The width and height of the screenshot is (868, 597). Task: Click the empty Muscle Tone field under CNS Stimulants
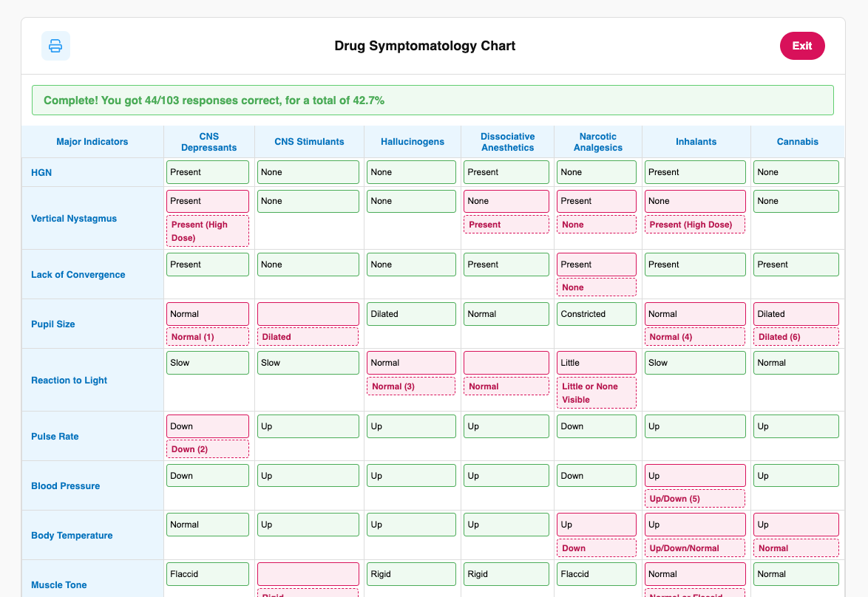pos(308,573)
